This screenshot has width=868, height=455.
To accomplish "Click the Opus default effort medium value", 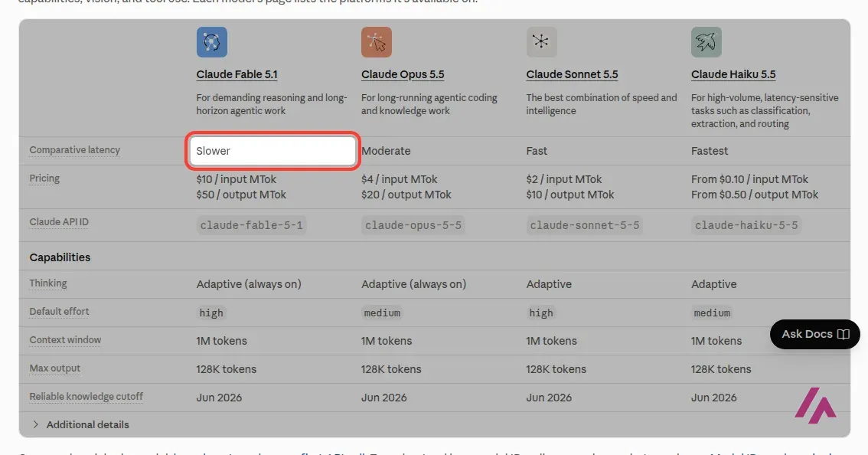I will coord(382,313).
